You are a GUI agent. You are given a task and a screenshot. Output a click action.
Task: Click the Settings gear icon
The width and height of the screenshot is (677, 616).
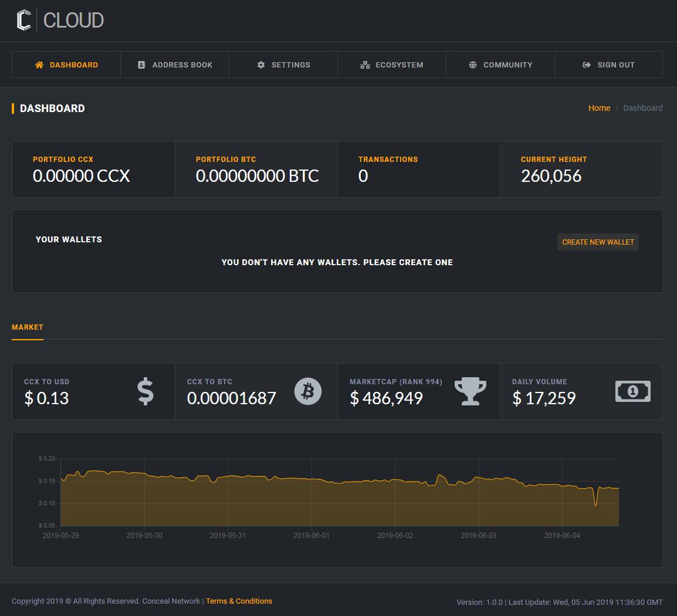261,65
